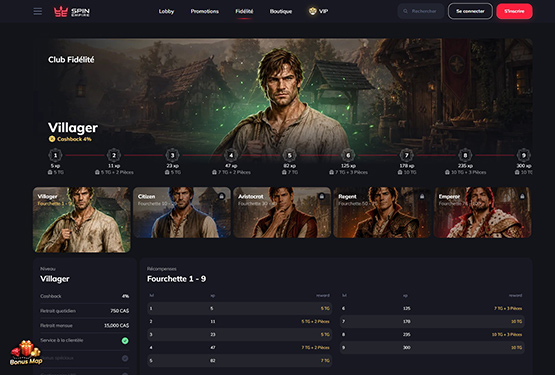Click the lock icon on Emperor card
The height and width of the screenshot is (375, 555).
tap(522, 196)
